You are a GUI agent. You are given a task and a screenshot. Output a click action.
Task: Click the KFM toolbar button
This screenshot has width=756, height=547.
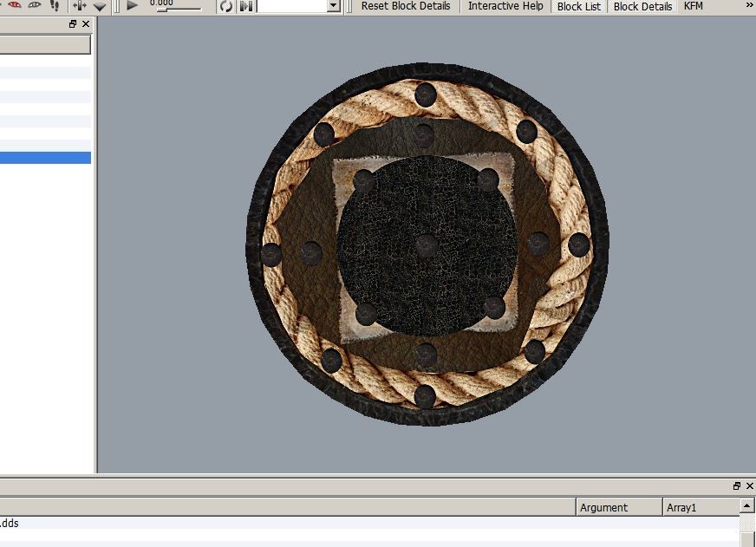point(694,6)
